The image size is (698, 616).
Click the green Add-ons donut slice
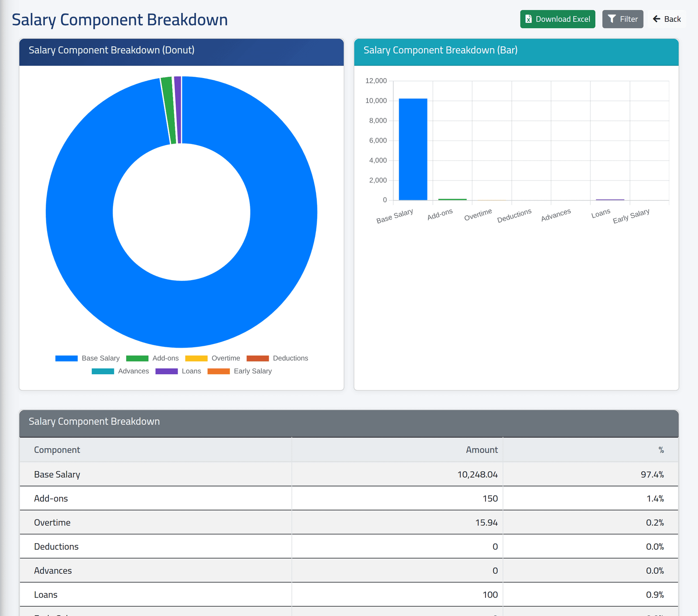point(168,110)
